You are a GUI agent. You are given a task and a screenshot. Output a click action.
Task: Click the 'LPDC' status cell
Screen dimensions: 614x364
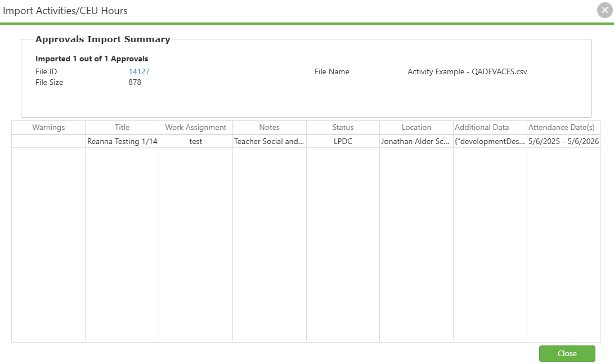click(343, 141)
